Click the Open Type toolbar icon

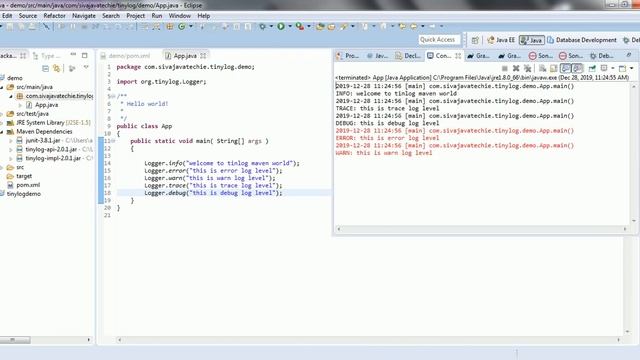(x=320, y=27)
